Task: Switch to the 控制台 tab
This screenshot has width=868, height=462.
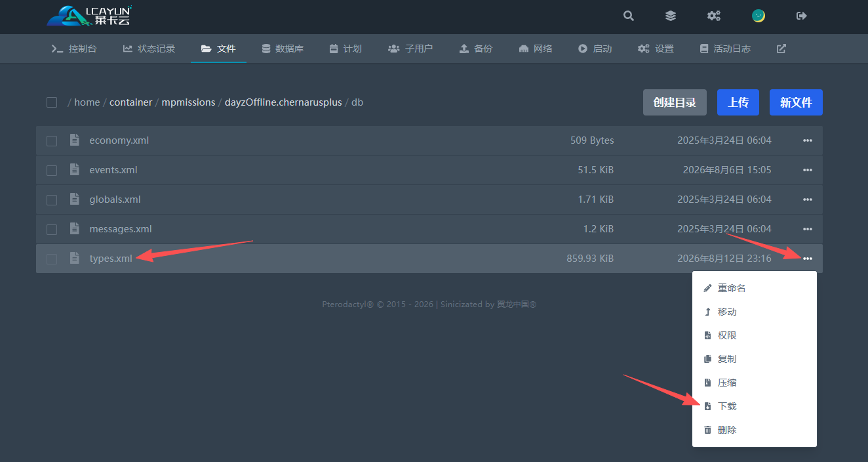Action: pos(74,49)
